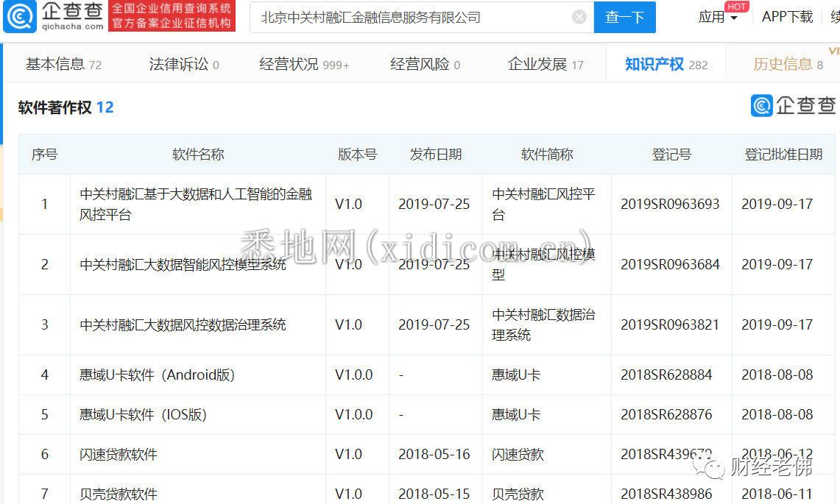
Task: Open the APP下载 link
Action: [787, 17]
